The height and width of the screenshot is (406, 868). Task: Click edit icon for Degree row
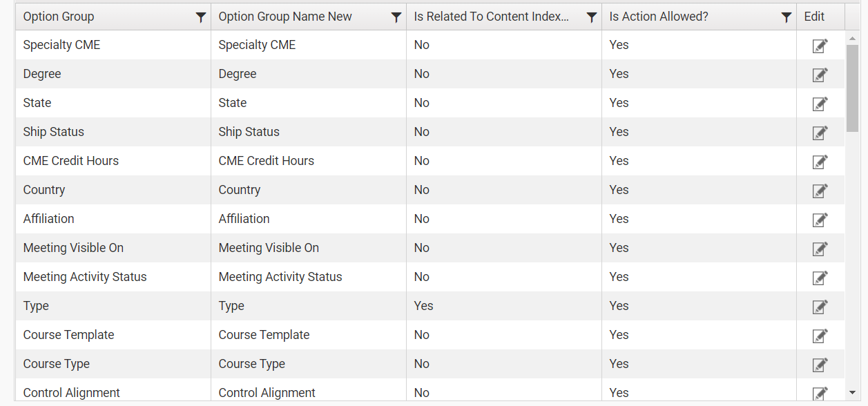click(820, 75)
